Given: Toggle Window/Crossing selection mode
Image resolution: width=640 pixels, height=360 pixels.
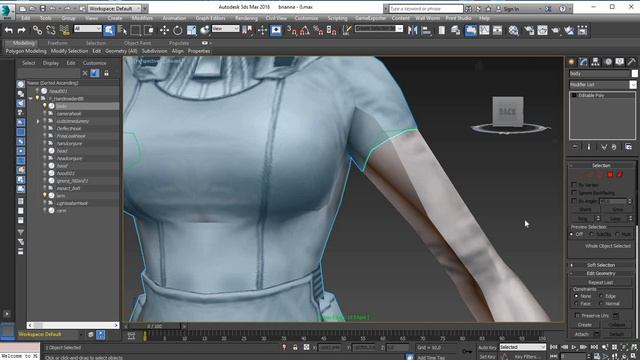Looking at the screenshot, I should (149, 30).
